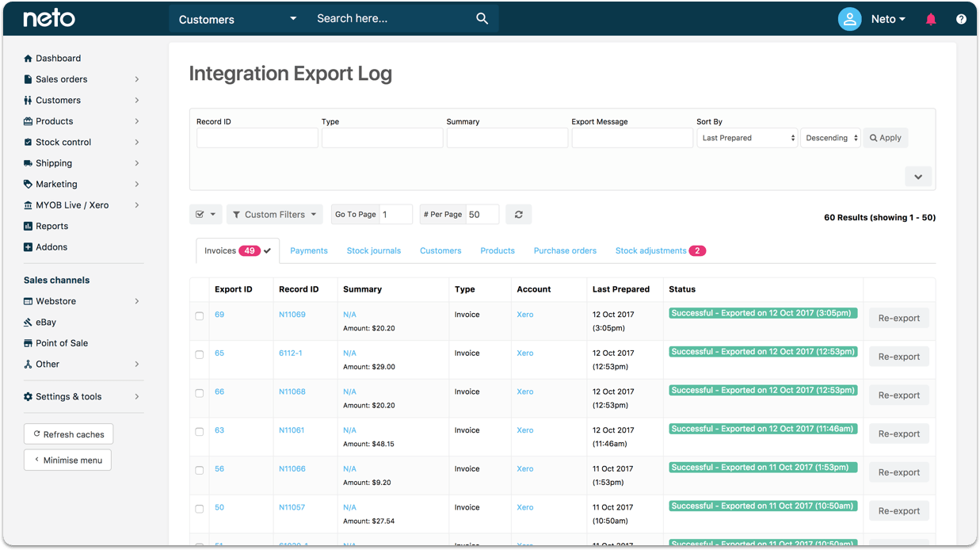Open notifications bell icon
The image size is (980, 550).
point(931,19)
